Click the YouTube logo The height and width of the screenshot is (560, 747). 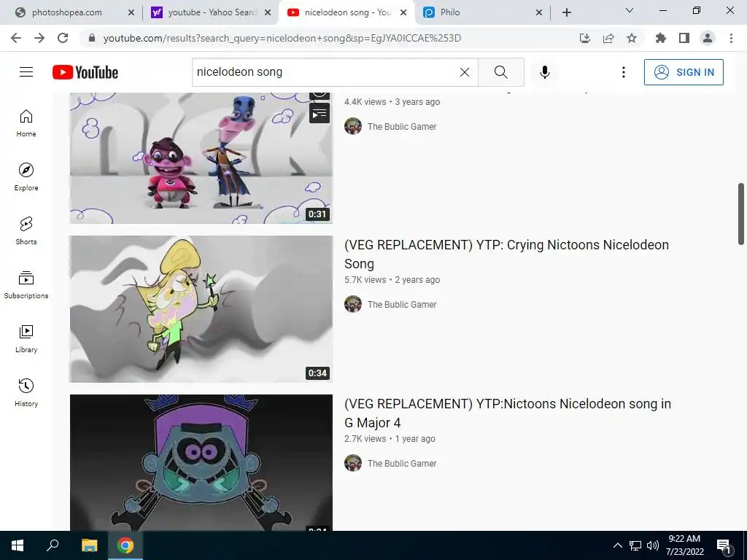click(85, 72)
